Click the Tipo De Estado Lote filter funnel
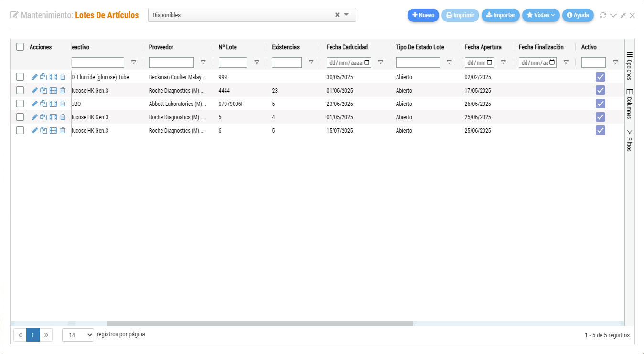644x354 pixels. (x=449, y=62)
